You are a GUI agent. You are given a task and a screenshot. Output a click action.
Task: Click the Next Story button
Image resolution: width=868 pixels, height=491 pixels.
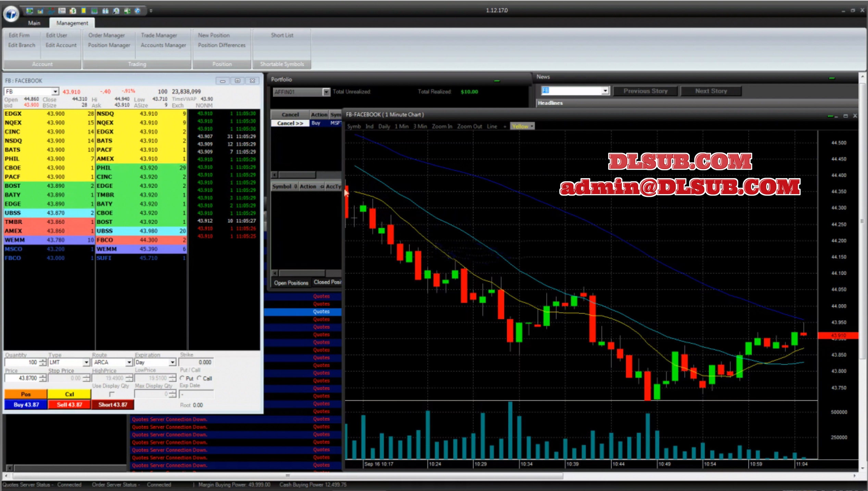710,91
